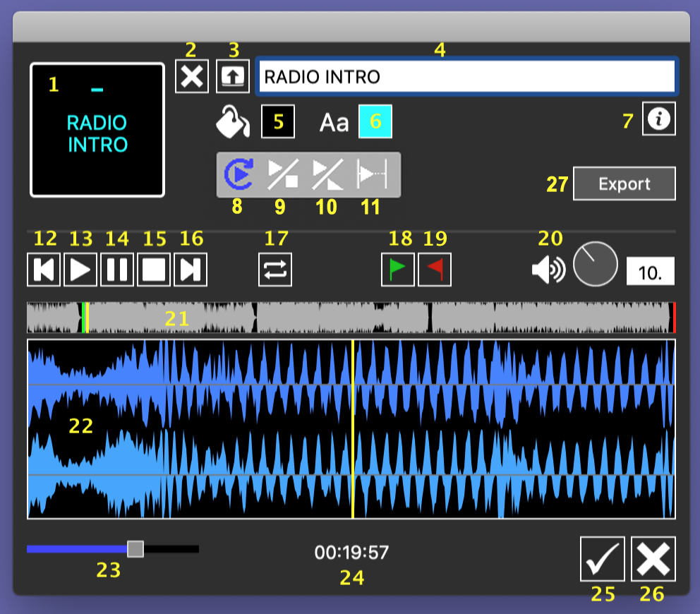The image size is (700, 614).
Task: Select the play/stop mode icon
Action: [283, 174]
